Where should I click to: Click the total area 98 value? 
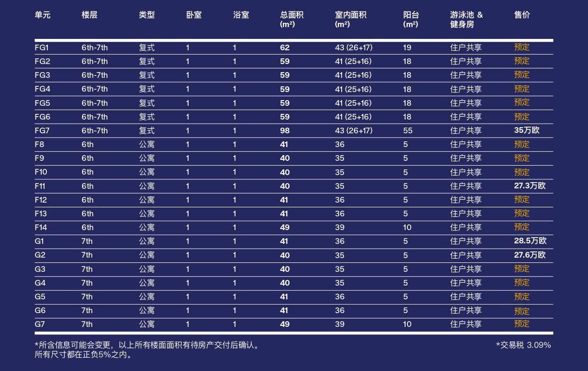(x=284, y=130)
